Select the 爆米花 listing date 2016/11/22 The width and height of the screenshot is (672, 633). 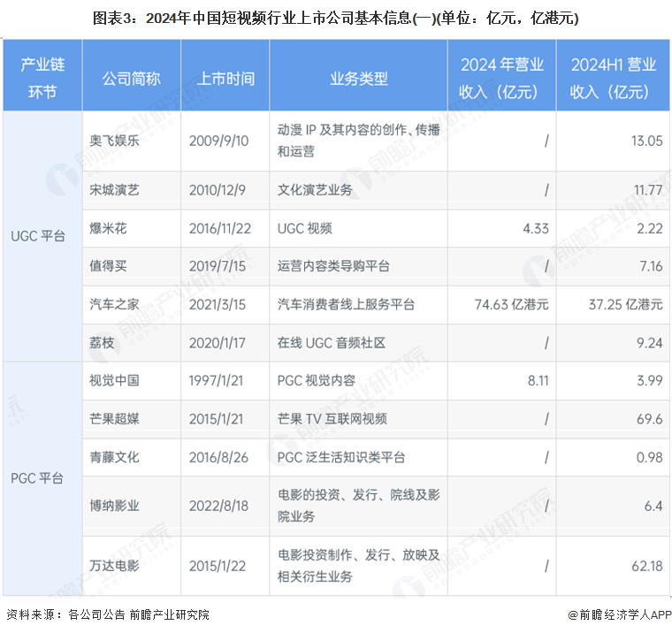(220, 228)
